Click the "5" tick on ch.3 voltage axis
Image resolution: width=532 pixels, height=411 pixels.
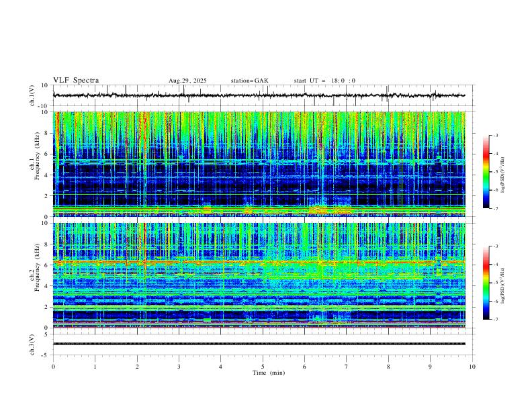[46, 334]
